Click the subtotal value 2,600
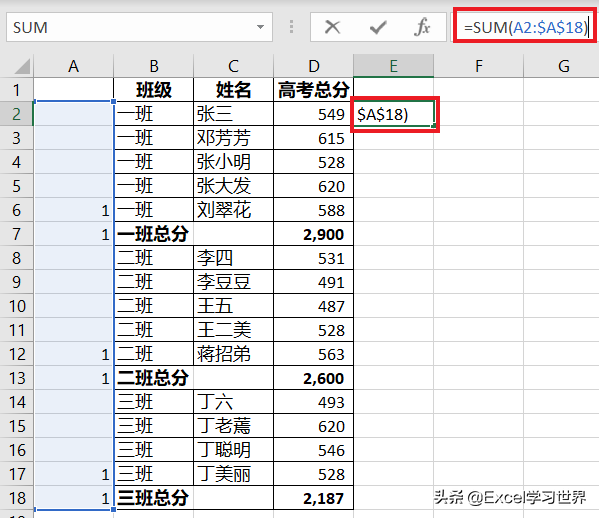 pyautogui.click(x=313, y=378)
